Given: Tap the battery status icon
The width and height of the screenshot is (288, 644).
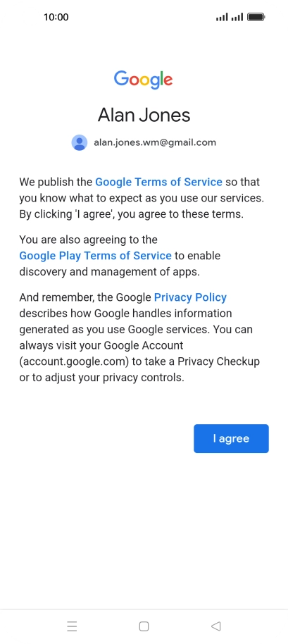Looking at the screenshot, I should pyautogui.click(x=256, y=17).
